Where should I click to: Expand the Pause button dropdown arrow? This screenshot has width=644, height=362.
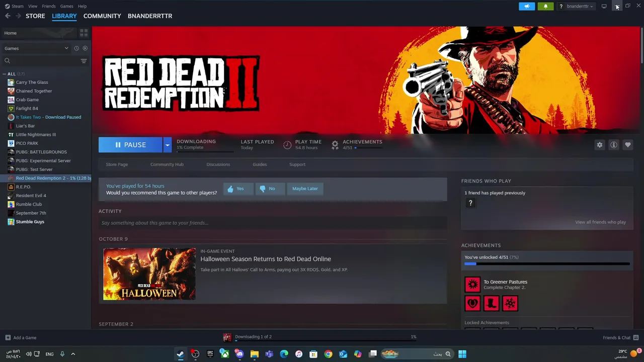coord(167,145)
